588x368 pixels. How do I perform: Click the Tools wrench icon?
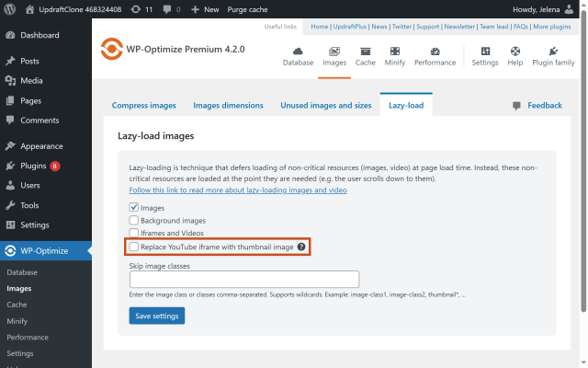tap(10, 205)
